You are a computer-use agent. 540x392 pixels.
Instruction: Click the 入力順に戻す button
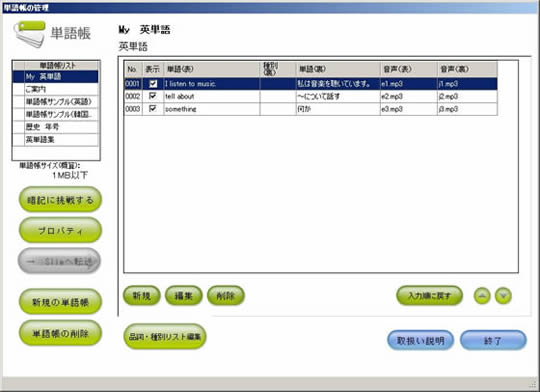[429, 295]
